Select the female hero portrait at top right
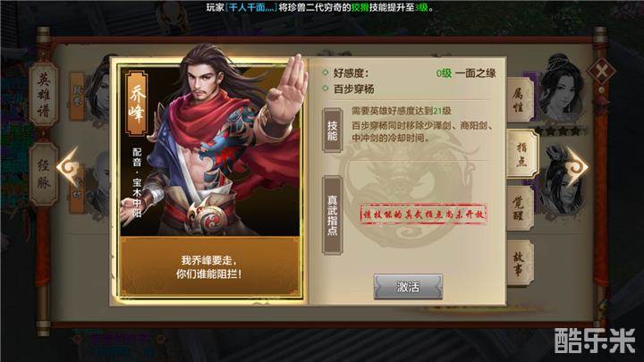Screen dimensions: 644x362 pyautogui.click(x=561, y=88)
